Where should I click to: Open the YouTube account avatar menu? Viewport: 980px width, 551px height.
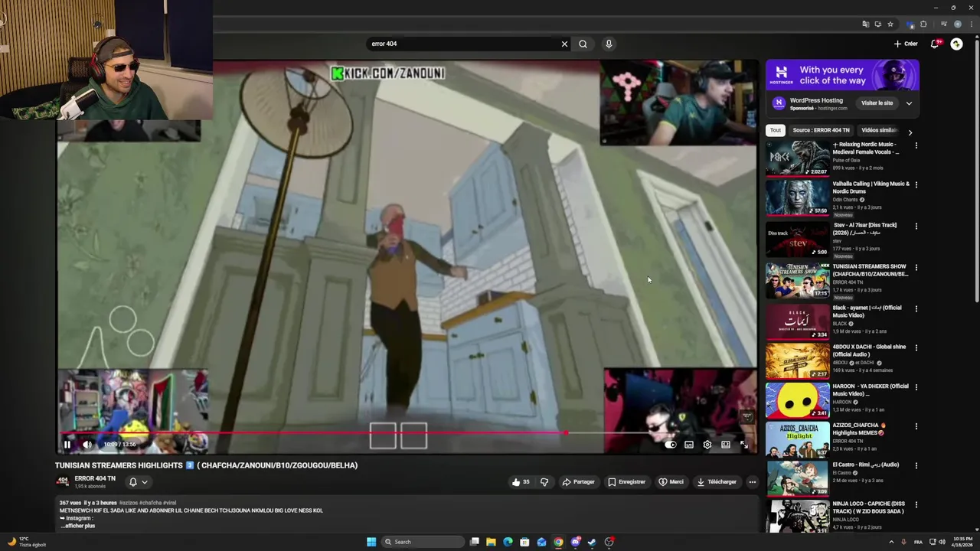[x=956, y=44]
